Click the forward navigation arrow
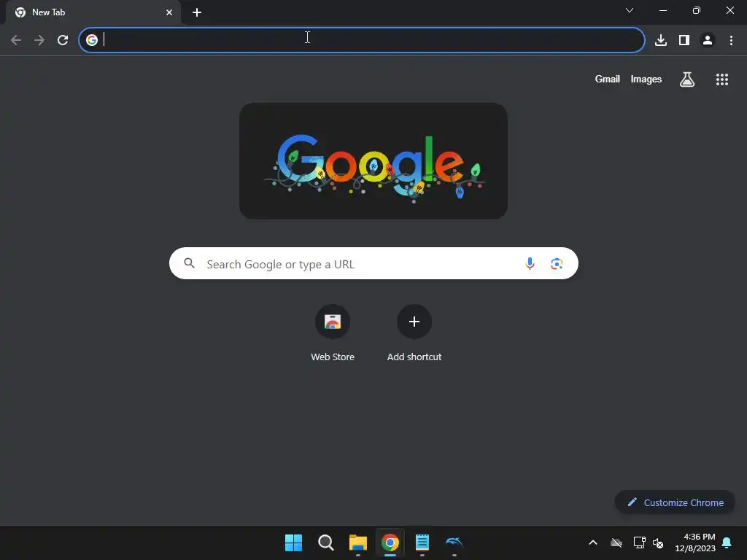 [39, 40]
